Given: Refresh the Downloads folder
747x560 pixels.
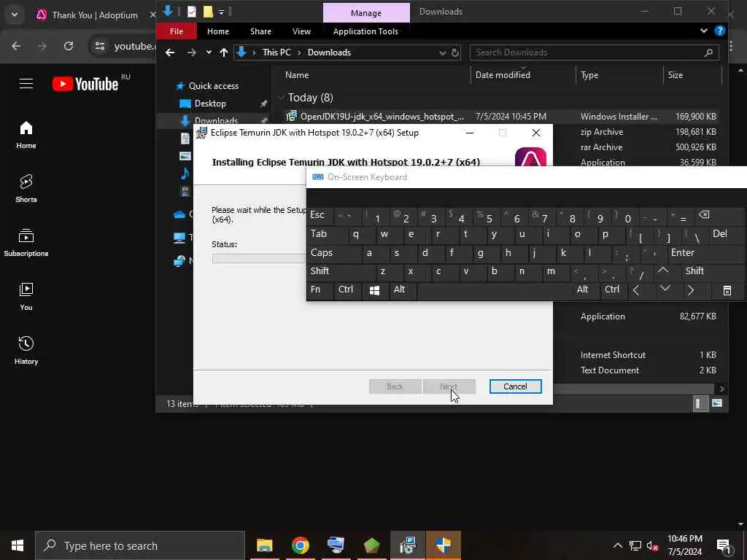Looking at the screenshot, I should [x=455, y=52].
